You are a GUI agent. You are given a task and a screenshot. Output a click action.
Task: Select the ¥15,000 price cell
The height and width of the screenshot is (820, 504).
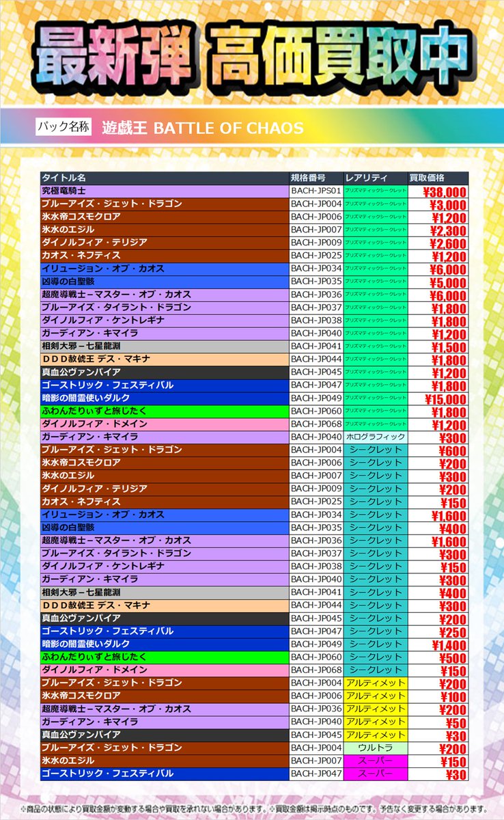pos(438,398)
